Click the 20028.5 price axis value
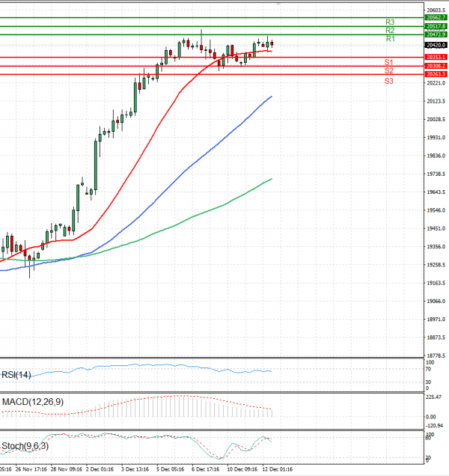449x476 pixels. click(436, 119)
